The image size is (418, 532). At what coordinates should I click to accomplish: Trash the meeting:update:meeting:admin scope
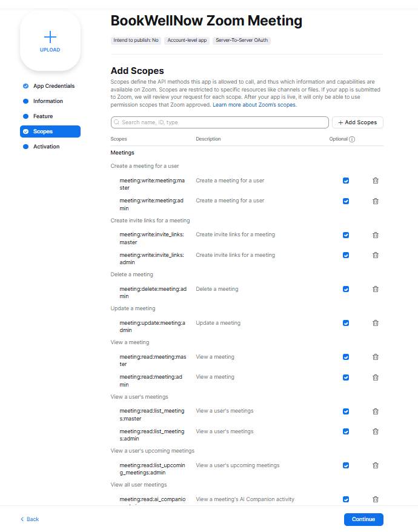click(375, 323)
